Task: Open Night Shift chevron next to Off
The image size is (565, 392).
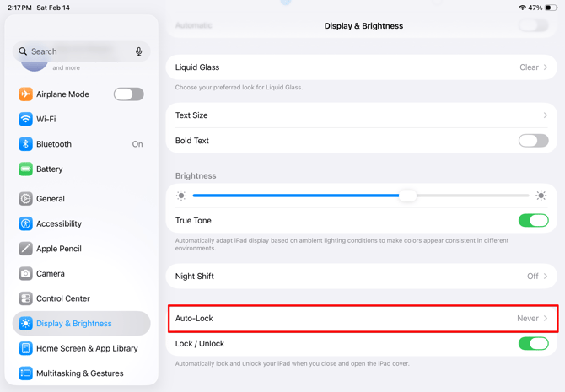Action: coord(546,276)
